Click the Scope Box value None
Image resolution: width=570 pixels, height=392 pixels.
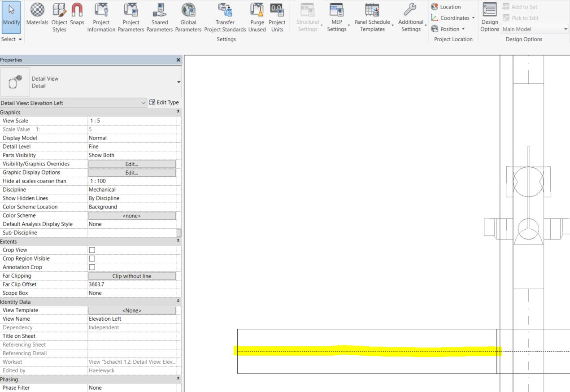pos(132,293)
